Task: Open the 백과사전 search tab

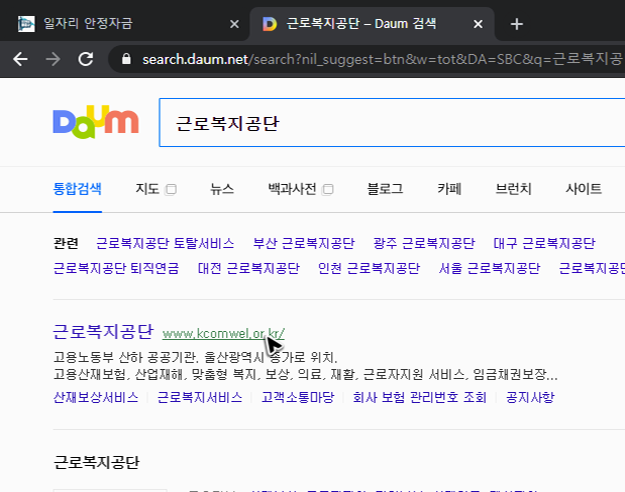Action: 292,189
